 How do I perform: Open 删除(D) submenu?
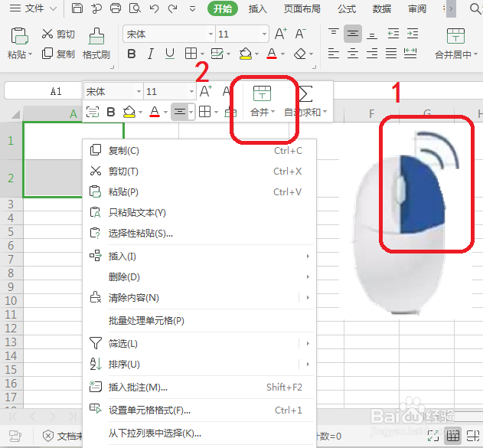199,276
